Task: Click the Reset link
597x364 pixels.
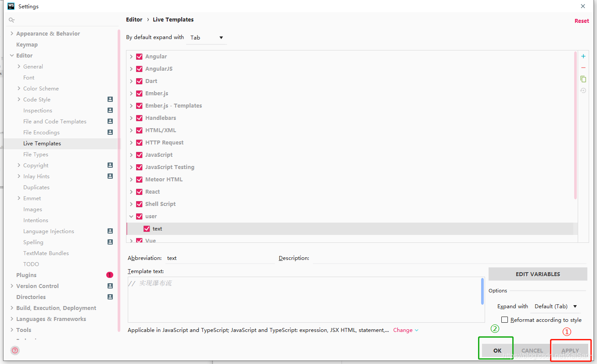Action: [582, 21]
